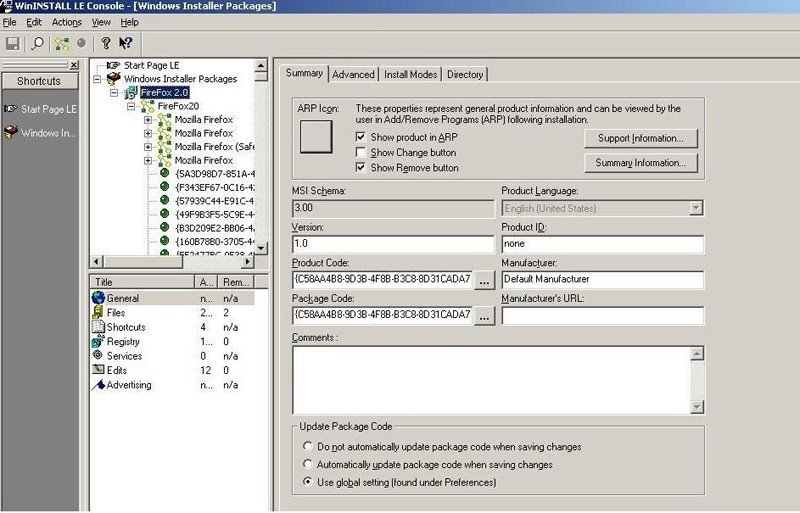This screenshot has width=800, height=513.
Task: Click the green icon beside {49F9B3F5-5C9E
Action: tap(164, 214)
